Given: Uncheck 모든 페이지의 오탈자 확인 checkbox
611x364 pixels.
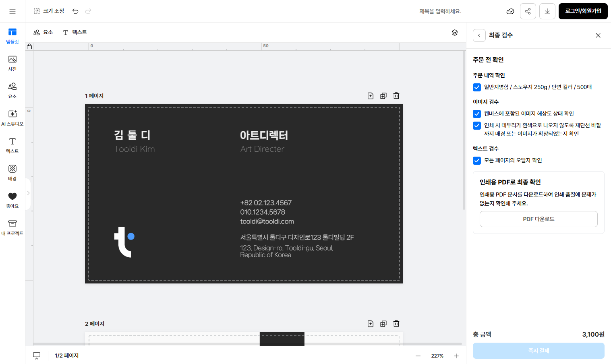Looking at the screenshot, I should 477,161.
